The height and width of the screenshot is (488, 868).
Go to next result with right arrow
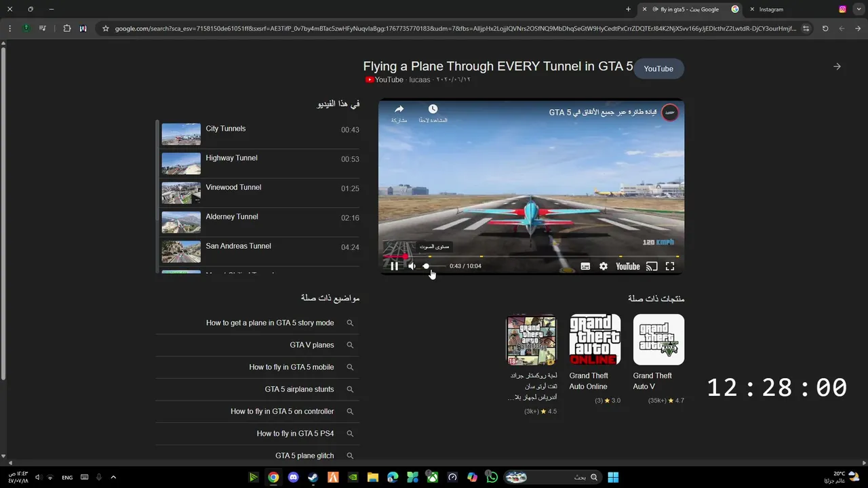(837, 66)
